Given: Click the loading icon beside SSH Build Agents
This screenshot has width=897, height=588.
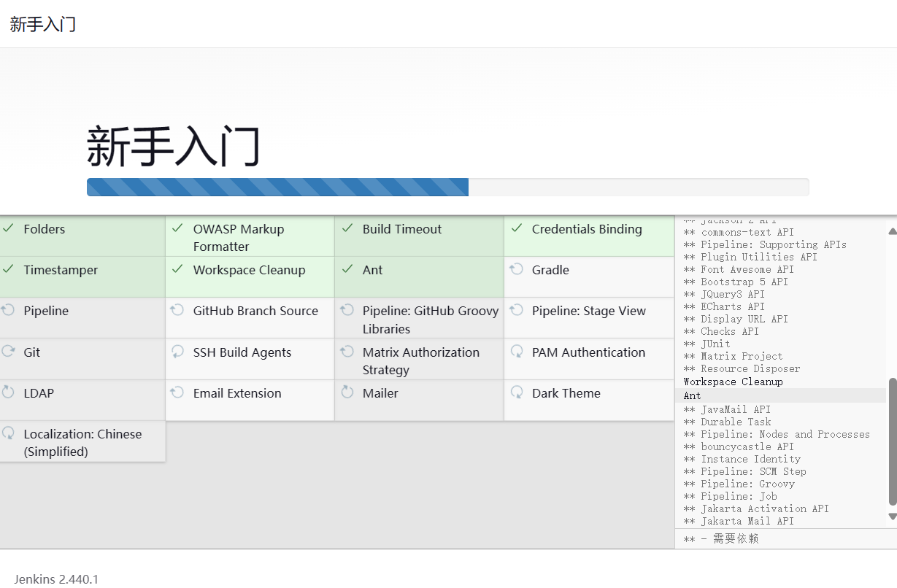Looking at the screenshot, I should pos(177,352).
